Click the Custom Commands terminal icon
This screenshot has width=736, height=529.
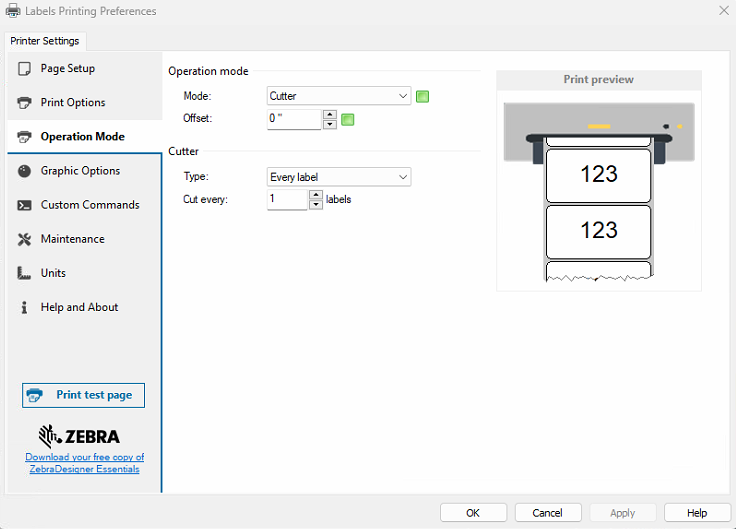pos(24,205)
